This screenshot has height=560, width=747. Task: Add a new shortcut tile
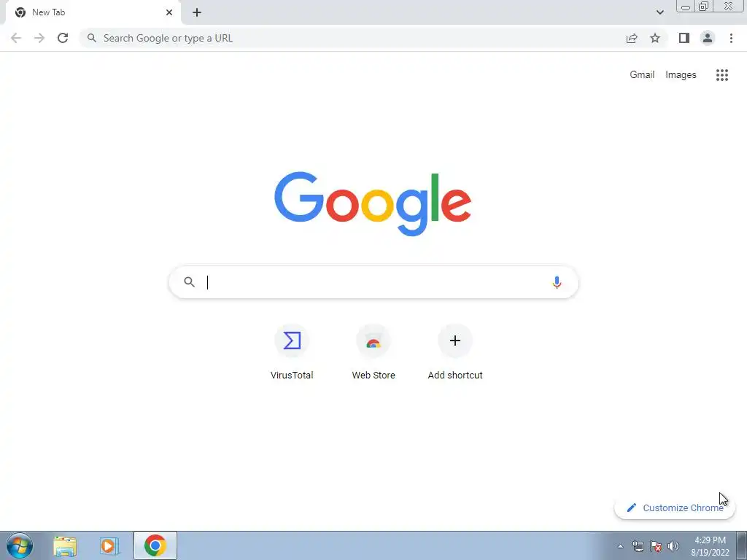(455, 351)
